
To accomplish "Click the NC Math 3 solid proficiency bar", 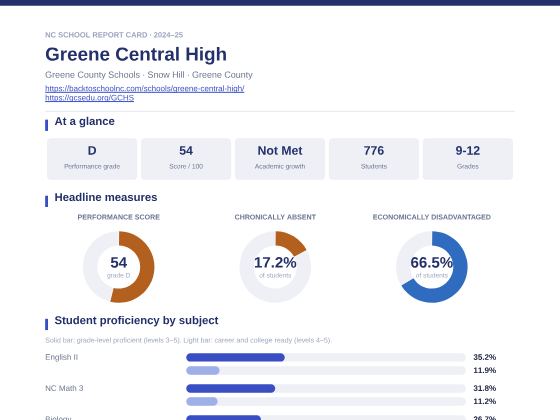I will (230, 388).
